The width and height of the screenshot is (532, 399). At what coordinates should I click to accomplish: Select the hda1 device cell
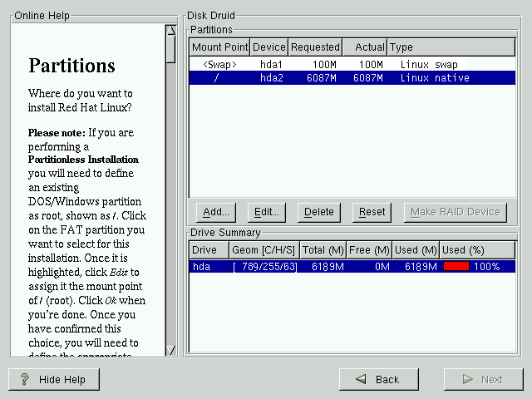coord(271,65)
